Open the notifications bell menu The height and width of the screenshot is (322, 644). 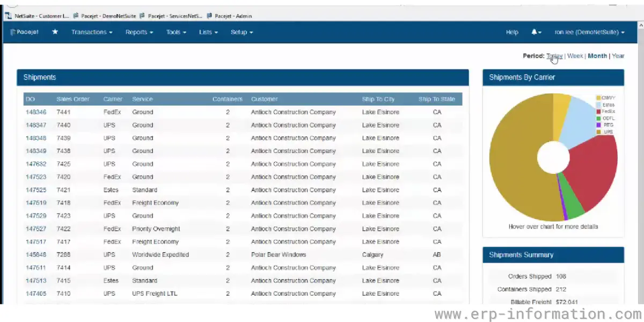pyautogui.click(x=536, y=32)
